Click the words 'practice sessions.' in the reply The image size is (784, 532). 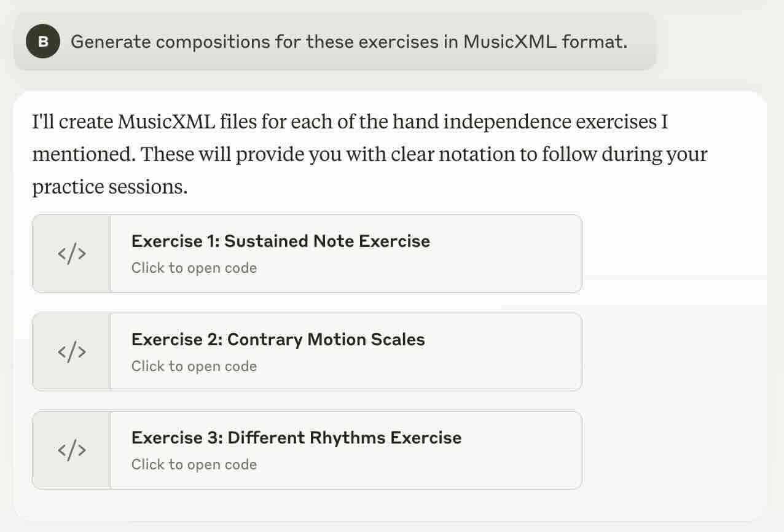pos(110,187)
